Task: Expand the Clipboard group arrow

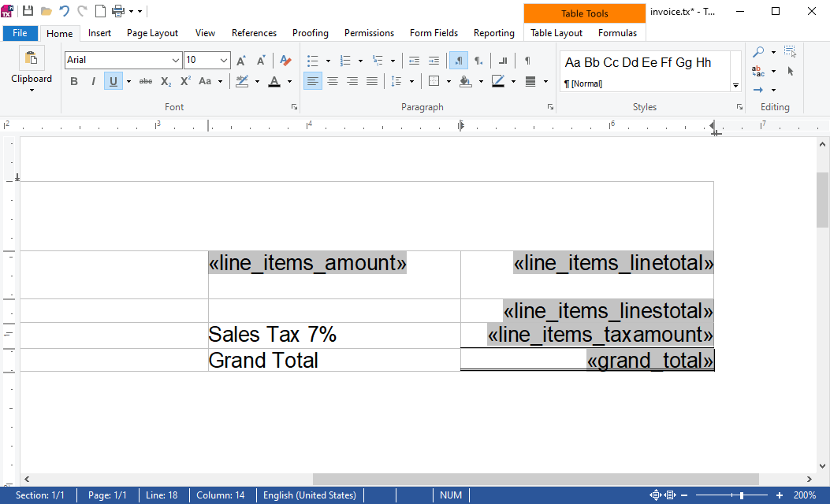Action: [x=32, y=91]
